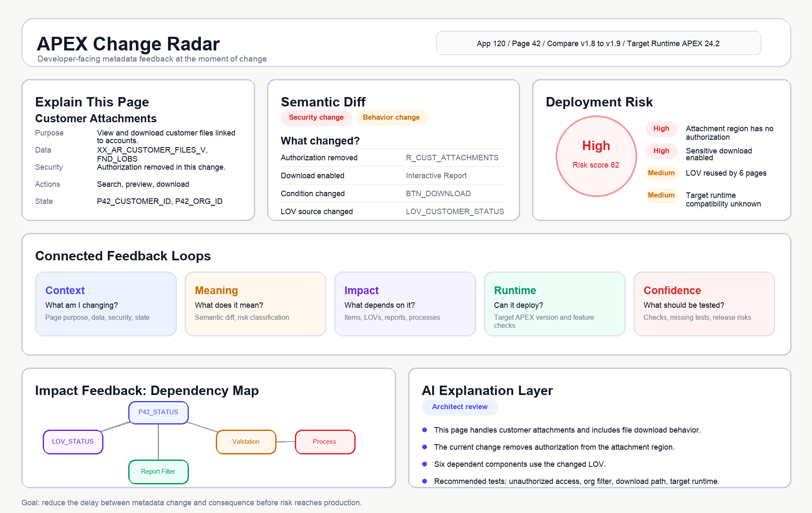Viewport: 812px width, 513px height.
Task: Select the Process dependency node
Action: (x=325, y=442)
